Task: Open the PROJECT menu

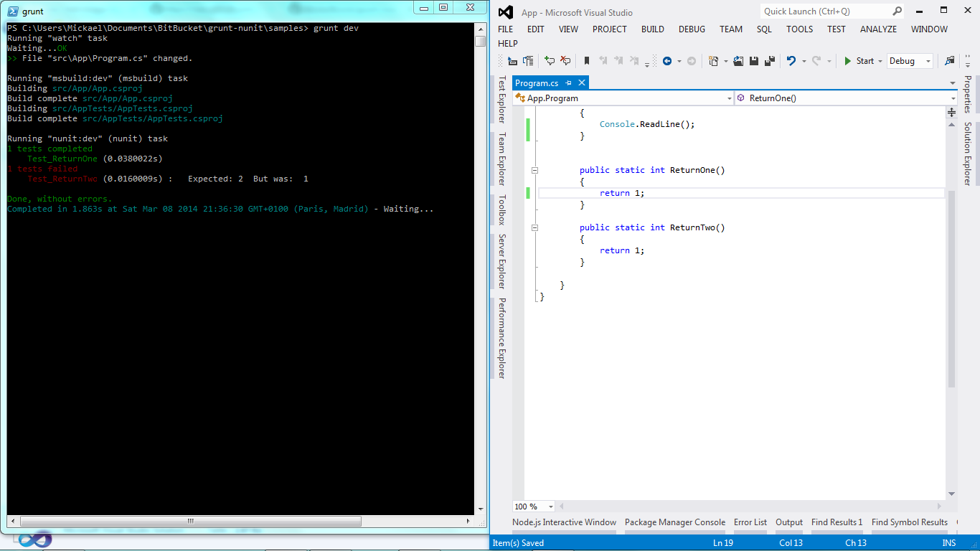Action: coord(610,29)
